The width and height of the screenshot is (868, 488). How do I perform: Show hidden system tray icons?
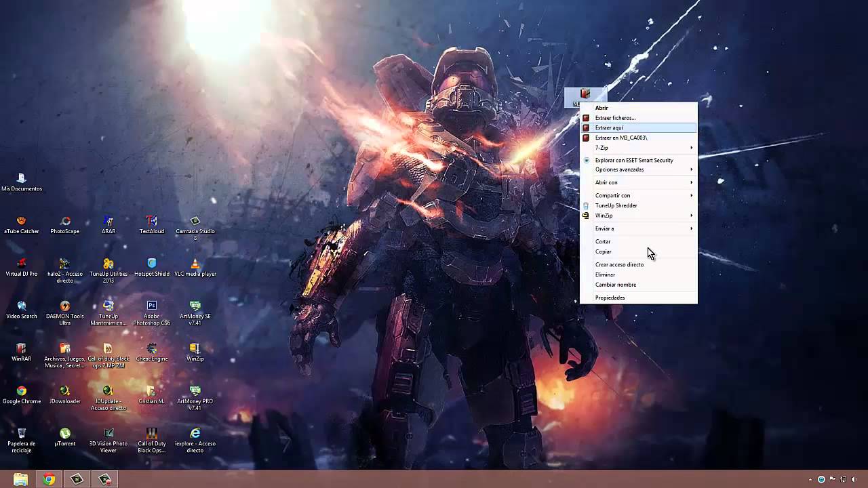(x=811, y=480)
